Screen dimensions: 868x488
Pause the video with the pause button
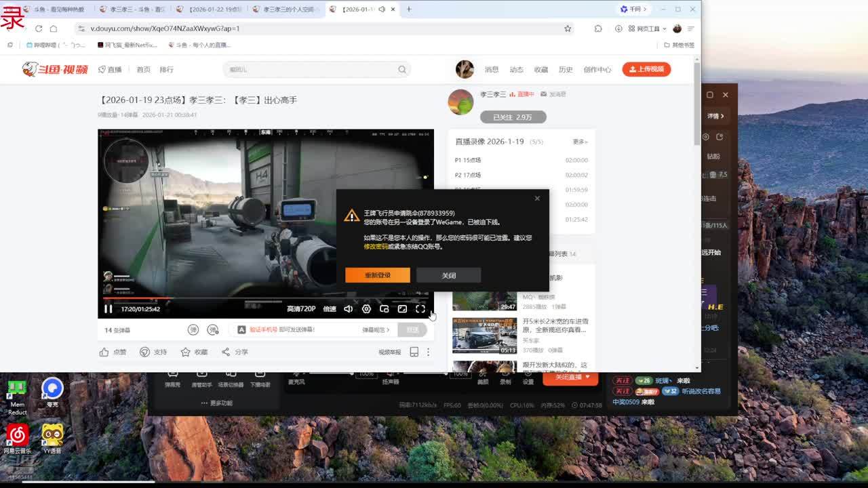pyautogui.click(x=108, y=309)
